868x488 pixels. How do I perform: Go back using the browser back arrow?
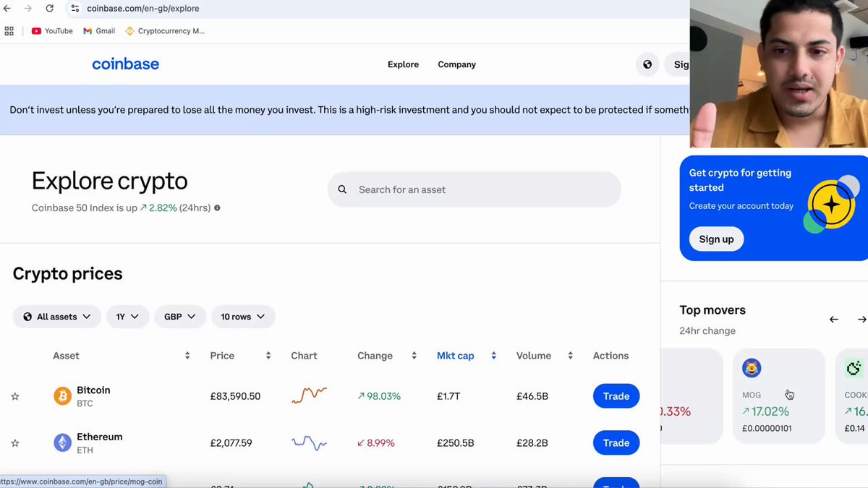(x=7, y=9)
